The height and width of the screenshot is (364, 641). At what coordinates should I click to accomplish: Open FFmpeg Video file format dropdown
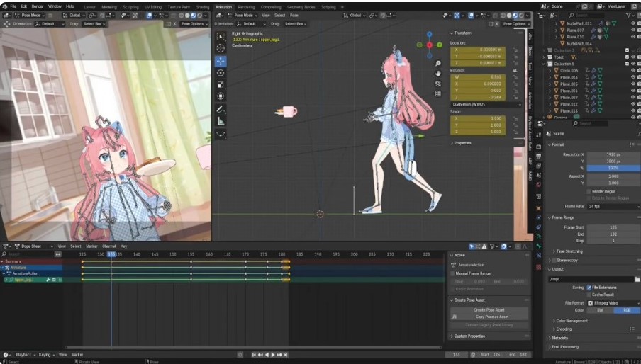[613, 303]
